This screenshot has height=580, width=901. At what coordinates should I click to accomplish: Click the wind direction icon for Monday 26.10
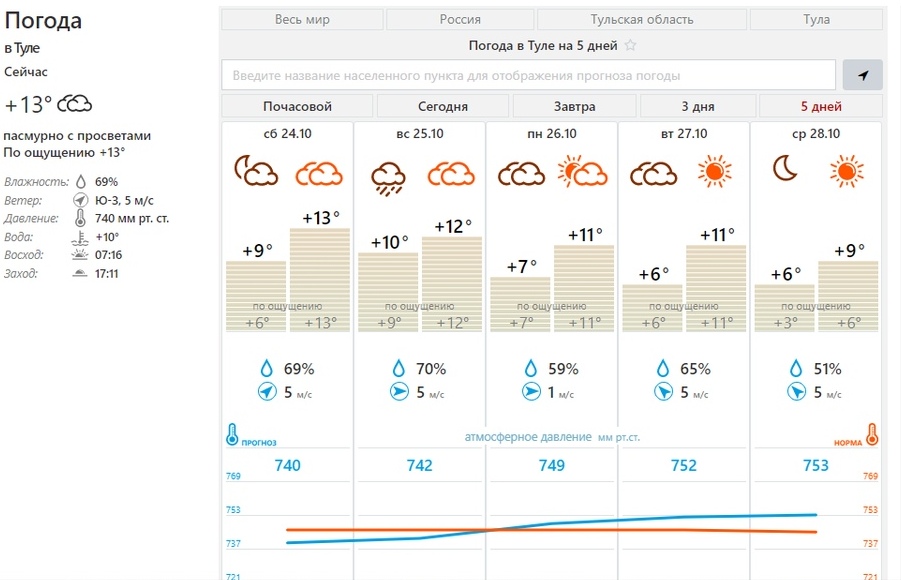coord(531,392)
